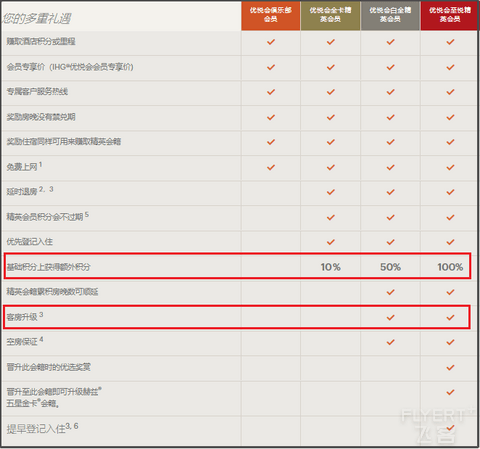Click 精英会员积分会不过期 checkmark under 白金精英会员
This screenshot has width=480, height=449.
pyautogui.click(x=390, y=217)
